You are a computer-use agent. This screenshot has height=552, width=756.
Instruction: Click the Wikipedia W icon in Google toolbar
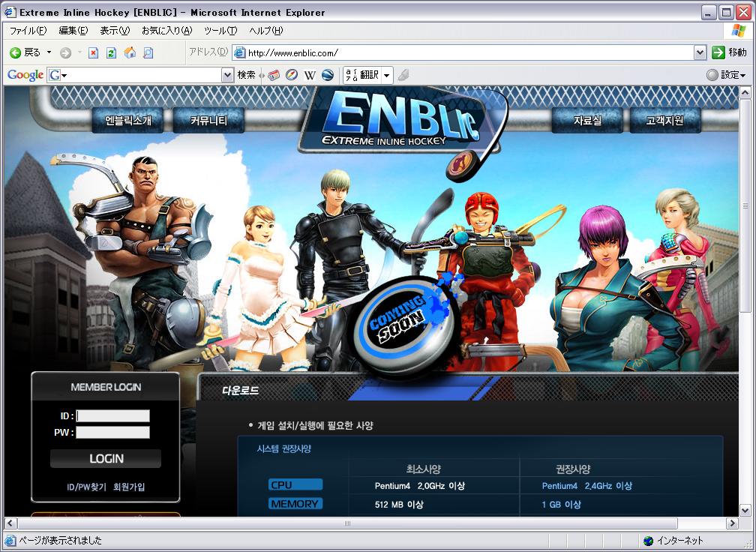(310, 75)
